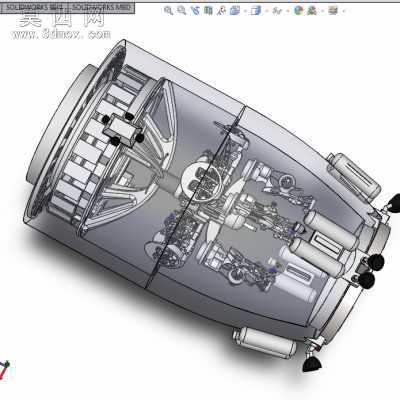The width and height of the screenshot is (400, 400).
Task: Click the View Settings monitor icon
Action: coord(333,11)
